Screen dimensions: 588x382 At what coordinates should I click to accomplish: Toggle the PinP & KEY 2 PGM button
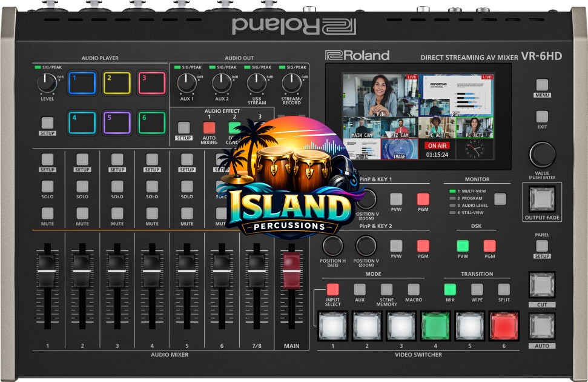(423, 246)
